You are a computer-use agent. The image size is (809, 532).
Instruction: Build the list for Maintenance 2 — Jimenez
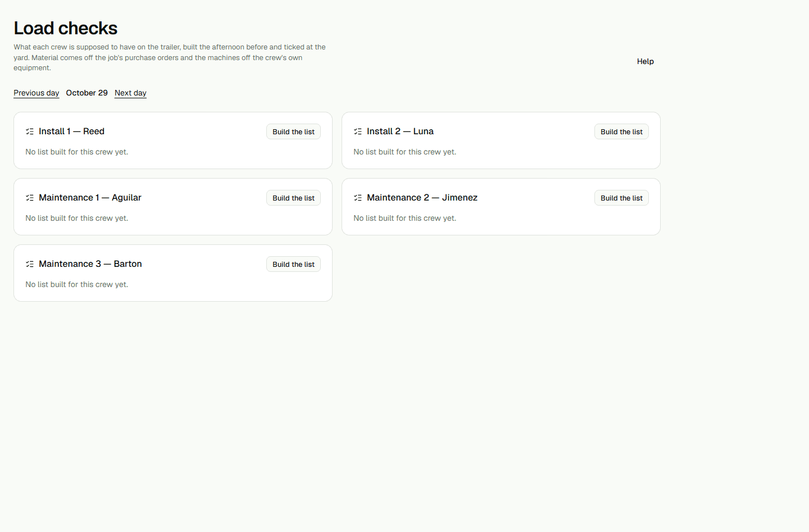pyautogui.click(x=621, y=198)
